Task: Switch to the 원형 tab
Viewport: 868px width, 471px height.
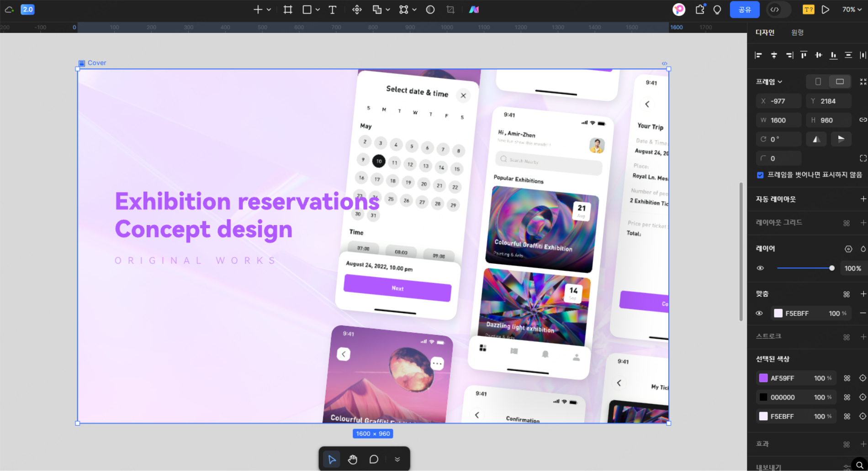Action: pos(797,32)
